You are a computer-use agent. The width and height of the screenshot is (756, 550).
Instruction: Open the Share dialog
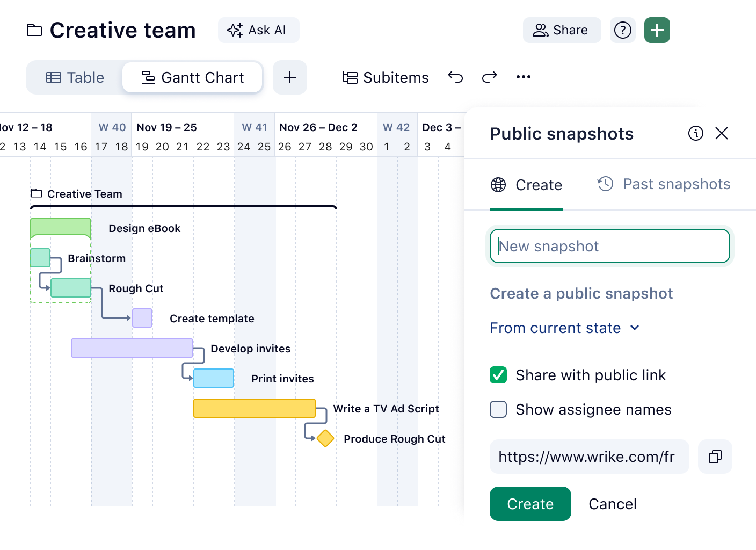[x=562, y=30]
